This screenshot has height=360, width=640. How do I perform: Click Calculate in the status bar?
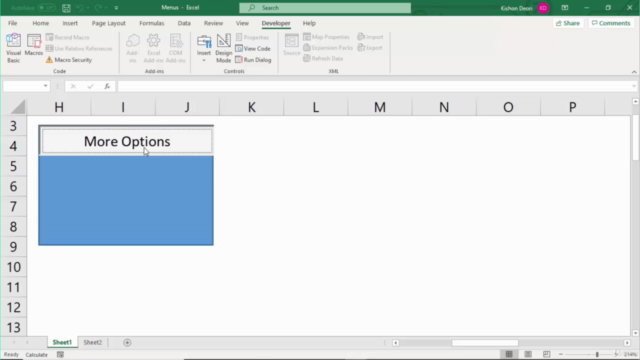click(x=36, y=355)
